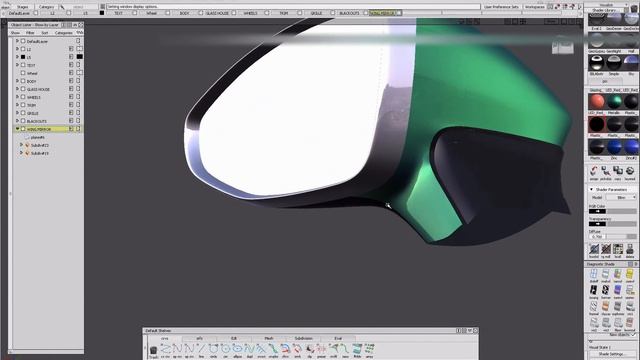The height and width of the screenshot is (360, 640).
Task: Click the green Metallic shader ball
Action: click(x=614, y=102)
